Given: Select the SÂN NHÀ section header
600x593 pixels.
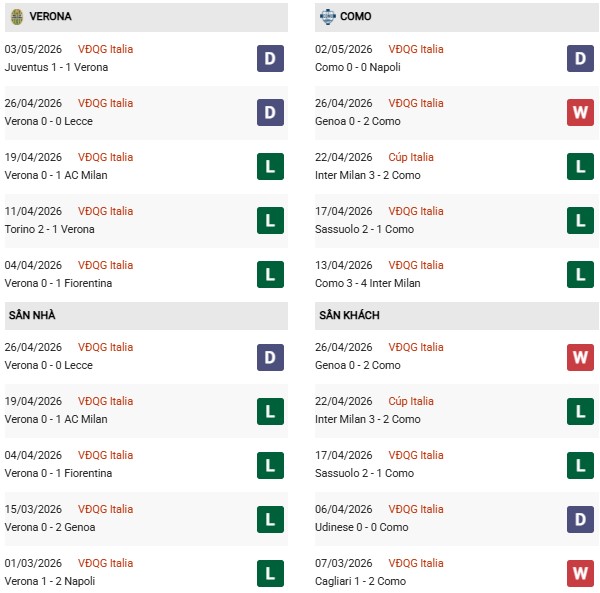Looking at the screenshot, I should tap(146, 315).
